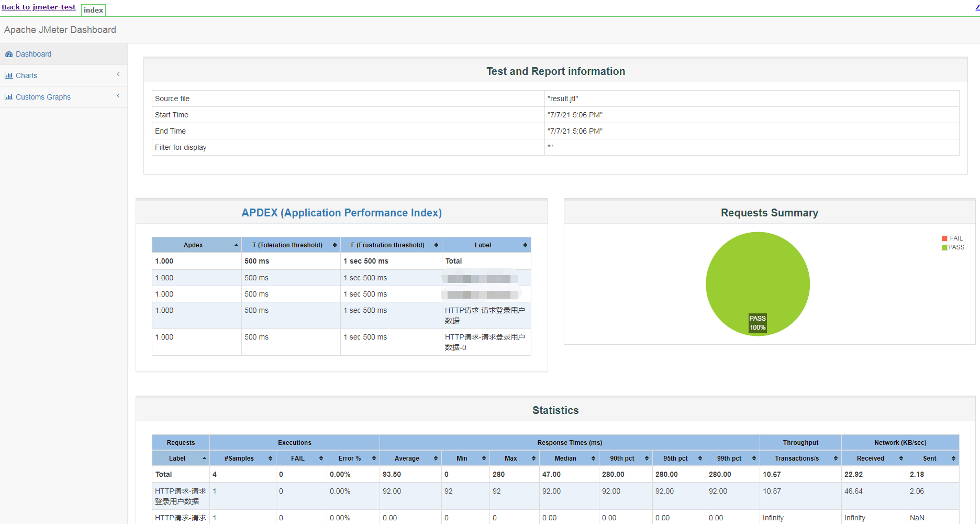This screenshot has height=524, width=980.
Task: Sort Statistics by 95th pct column
Action: pyautogui.click(x=679, y=458)
